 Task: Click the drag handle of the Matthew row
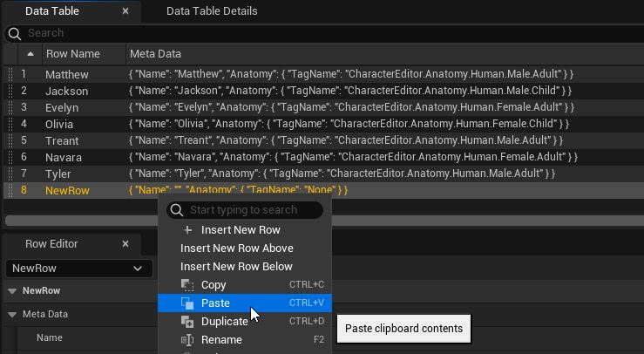10,75
